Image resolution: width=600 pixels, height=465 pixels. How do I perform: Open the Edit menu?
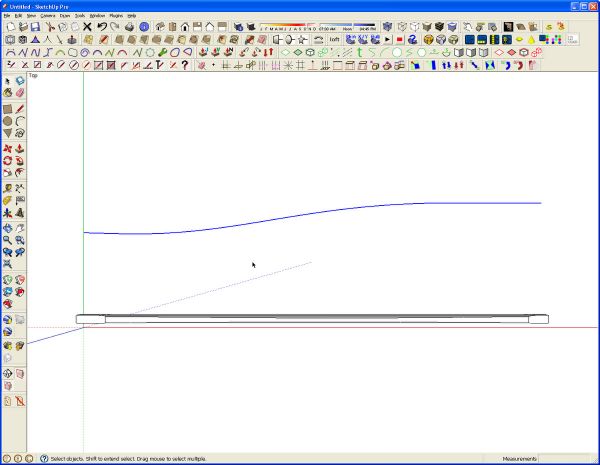[18, 16]
